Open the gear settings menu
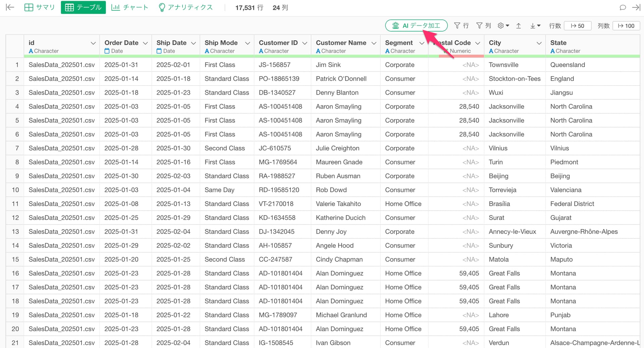This screenshot has width=644, height=348. (x=503, y=26)
